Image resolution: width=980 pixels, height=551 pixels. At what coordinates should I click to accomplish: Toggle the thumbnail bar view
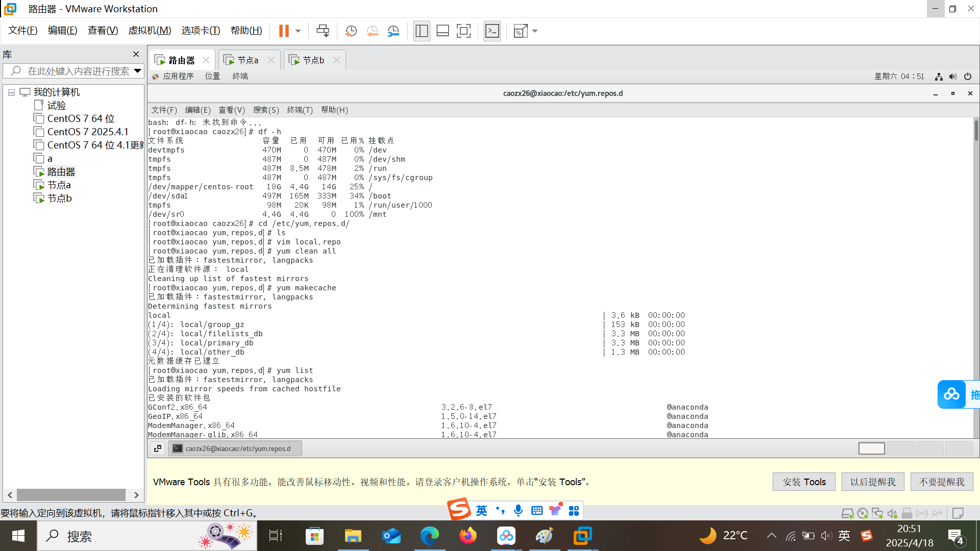click(x=443, y=31)
